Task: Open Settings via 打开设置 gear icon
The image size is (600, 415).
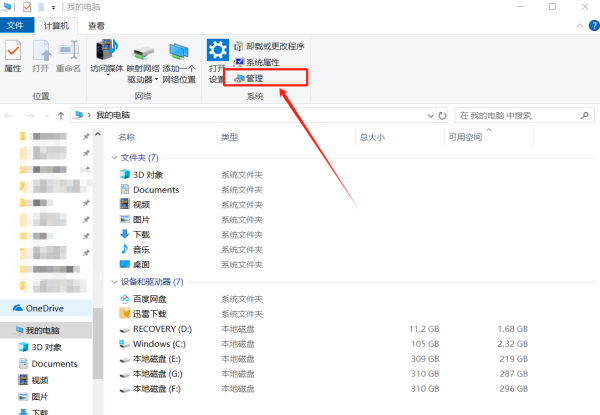Action: 217,60
